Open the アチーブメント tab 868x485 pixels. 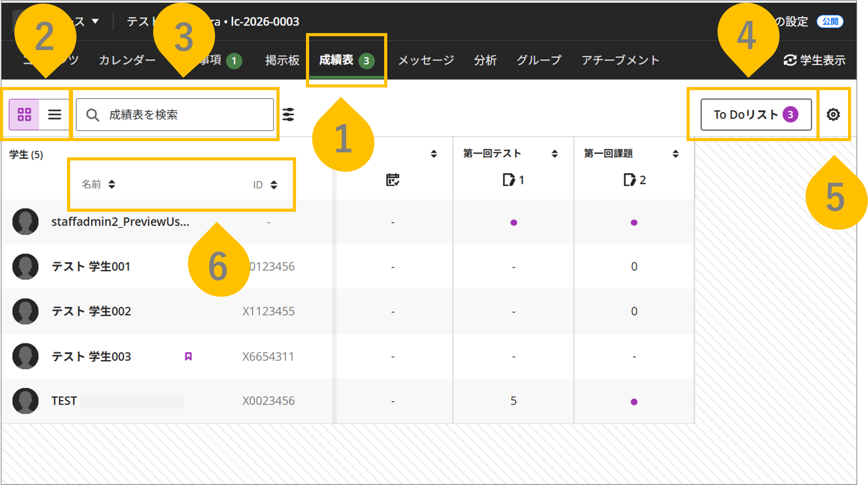[620, 60]
